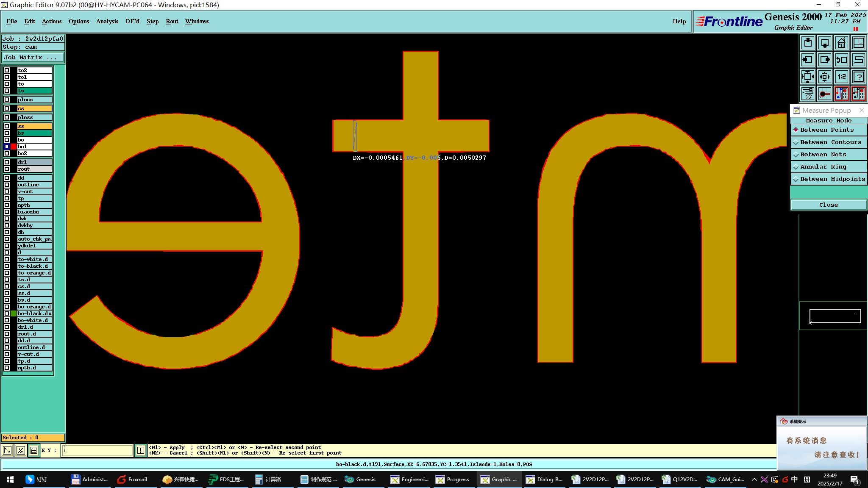The image size is (868, 488).
Task: Click the pan up arrow icon
Action: pos(808,43)
